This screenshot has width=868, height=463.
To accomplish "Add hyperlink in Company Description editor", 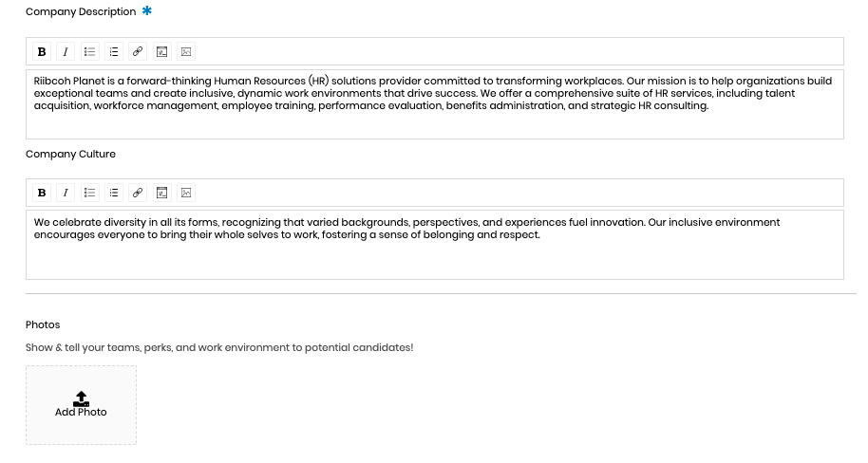I will click(138, 51).
